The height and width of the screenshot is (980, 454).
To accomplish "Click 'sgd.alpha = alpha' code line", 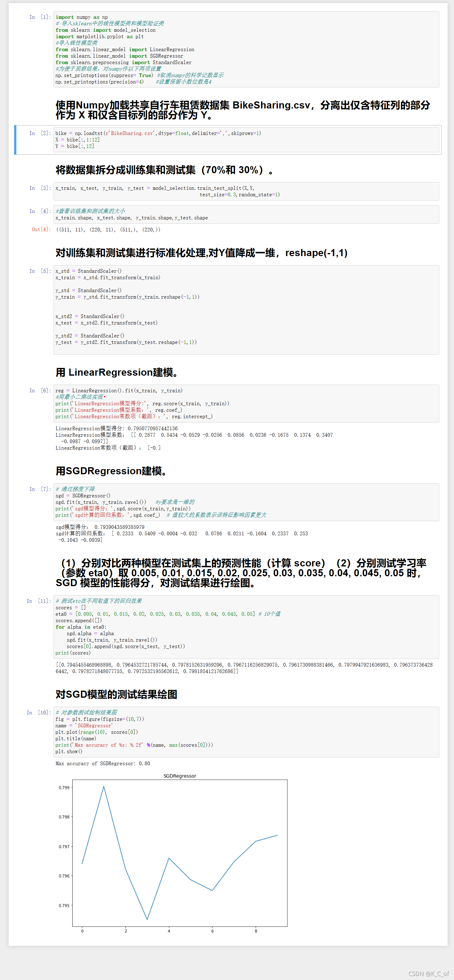I will pyautogui.click(x=90, y=633).
